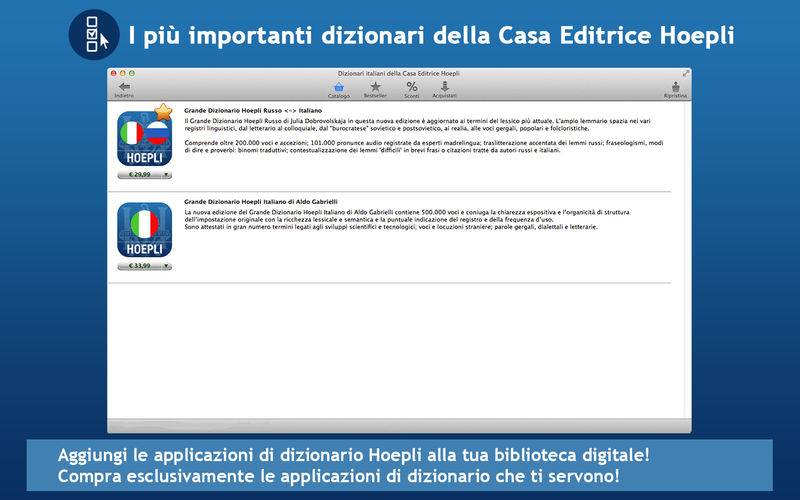Screen dimensions: 800x500
Task: Click the Italian dictionary description paragraph
Action: pos(407,219)
